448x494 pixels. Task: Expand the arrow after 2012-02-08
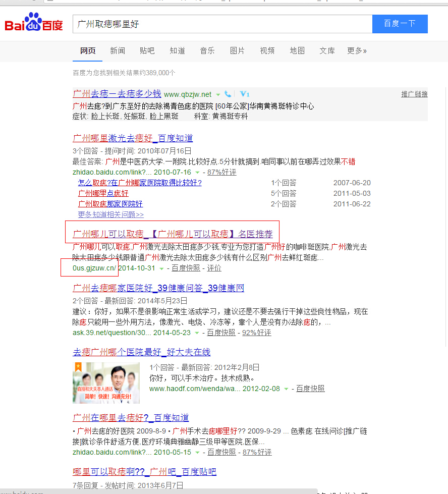click(286, 389)
